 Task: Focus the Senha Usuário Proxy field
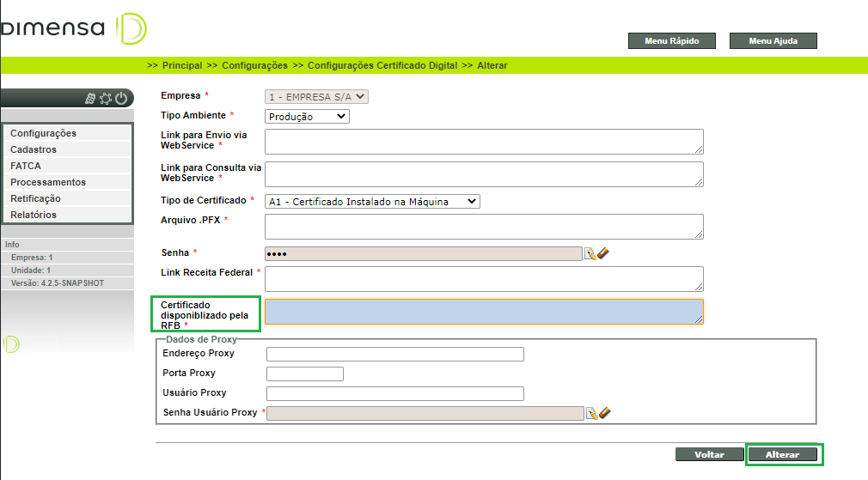coord(425,414)
